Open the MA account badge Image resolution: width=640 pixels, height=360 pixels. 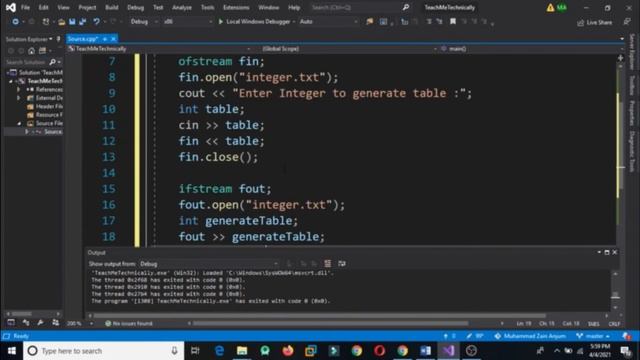click(562, 7)
